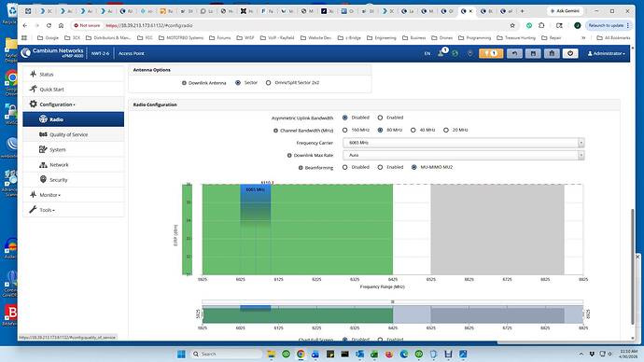Open All Bookmarks folder
644x362 pixels.
point(613,37)
